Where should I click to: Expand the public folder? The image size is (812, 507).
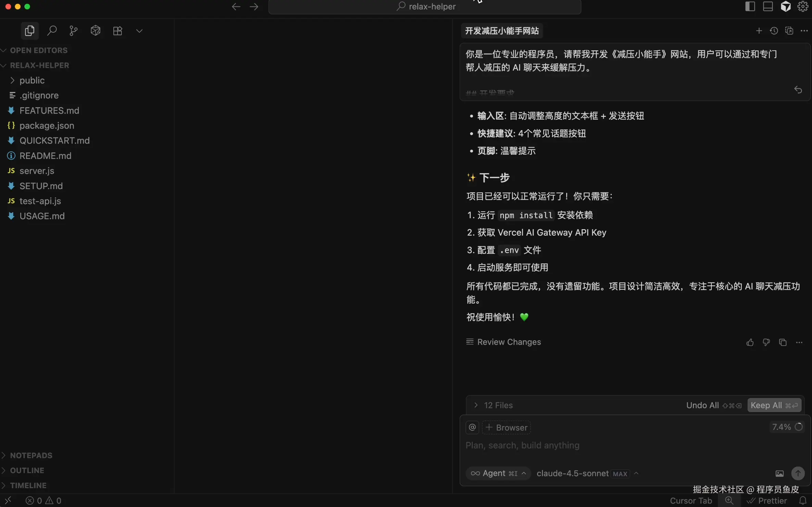32,80
